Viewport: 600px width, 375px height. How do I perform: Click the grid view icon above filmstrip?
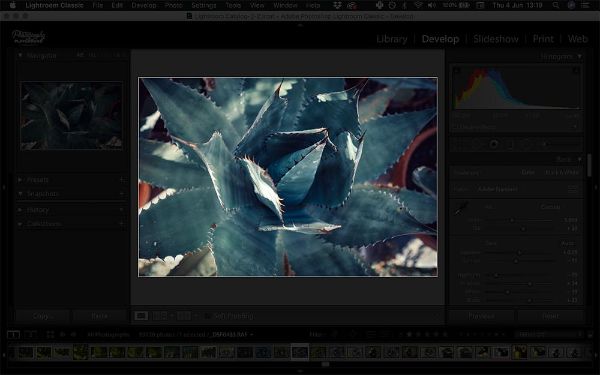tap(50, 334)
